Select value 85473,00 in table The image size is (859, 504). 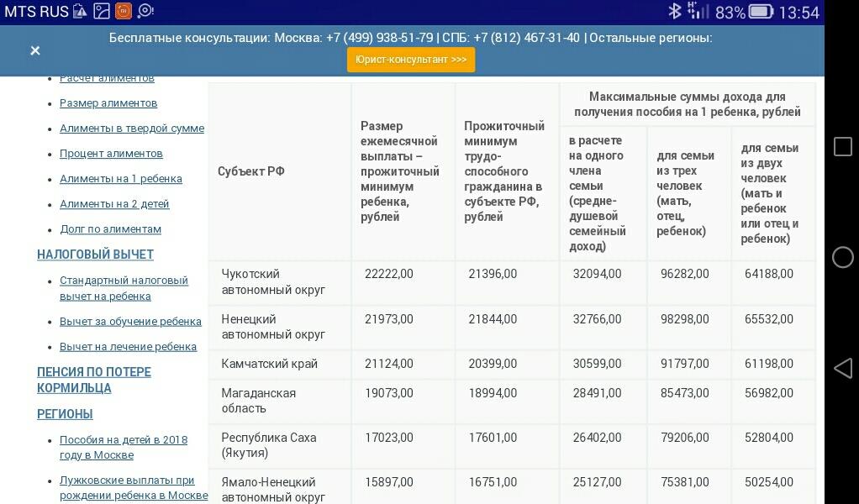(x=685, y=393)
